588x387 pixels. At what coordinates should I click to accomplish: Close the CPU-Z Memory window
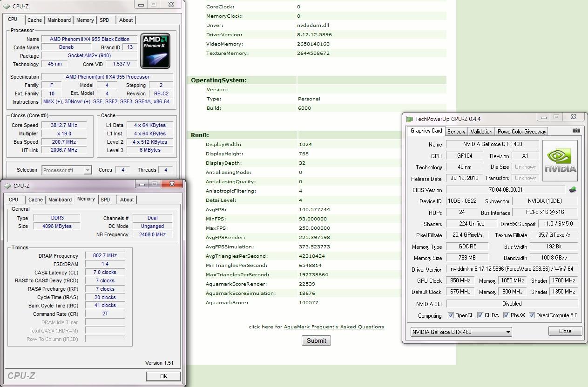pyautogui.click(x=172, y=184)
